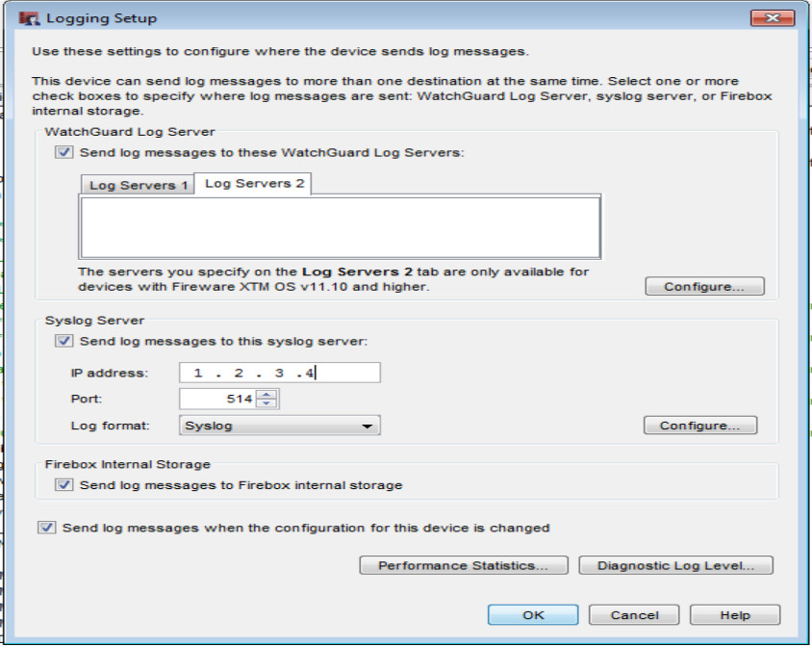Toggle Send log messages to this syslog server
Screen dimensions: 812x647
click(x=64, y=341)
